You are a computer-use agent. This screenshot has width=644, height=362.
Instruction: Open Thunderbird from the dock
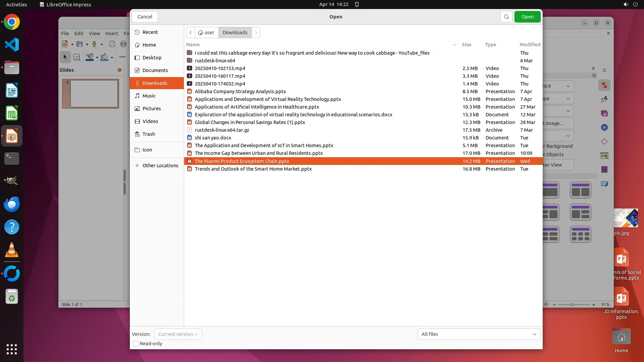(12, 204)
